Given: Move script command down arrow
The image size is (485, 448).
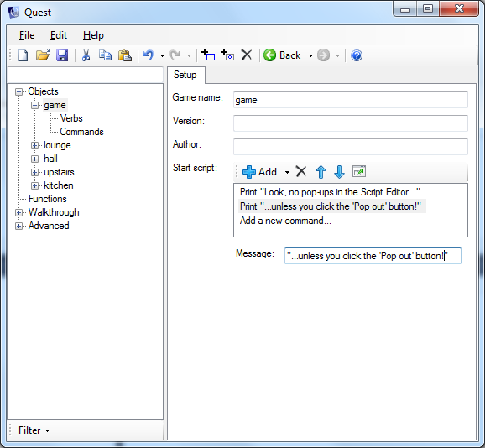Looking at the screenshot, I should point(339,172).
